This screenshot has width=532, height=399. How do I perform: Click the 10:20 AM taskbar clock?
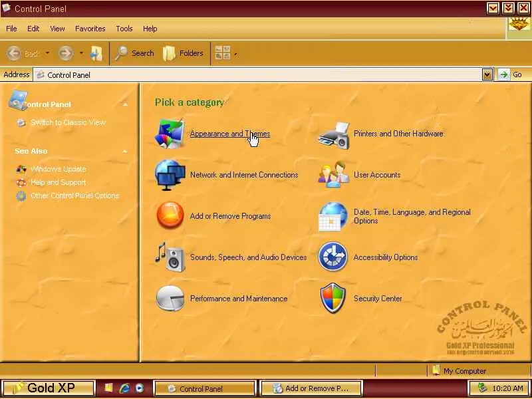(x=507, y=388)
